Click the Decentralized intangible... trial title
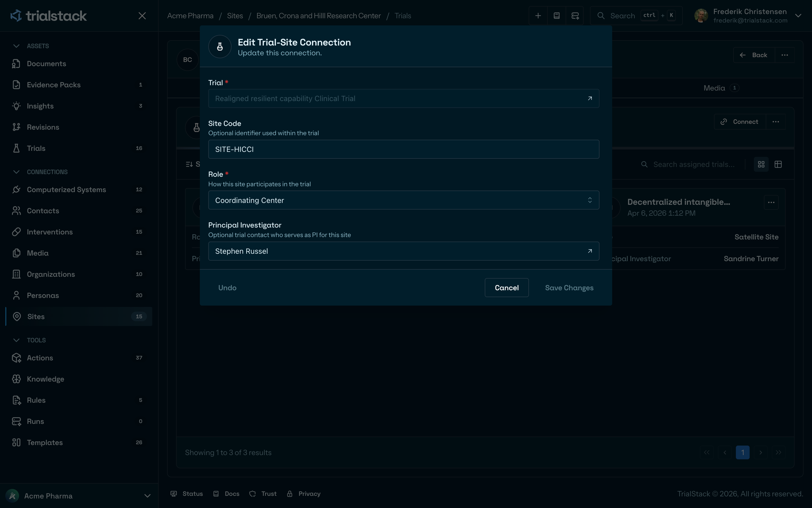Viewport: 812px width, 508px height. [679, 202]
